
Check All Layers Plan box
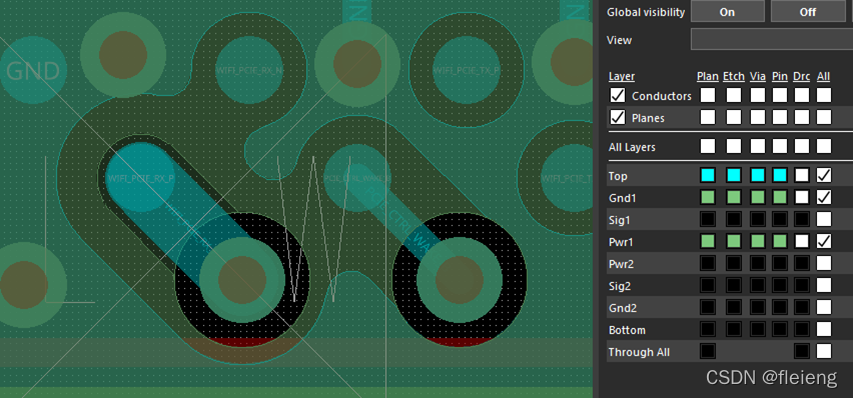pos(707,146)
